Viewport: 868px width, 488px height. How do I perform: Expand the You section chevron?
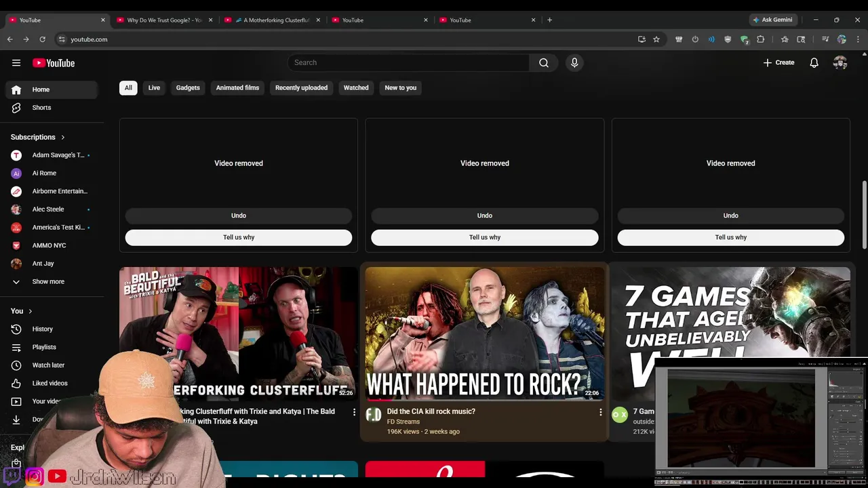30,311
